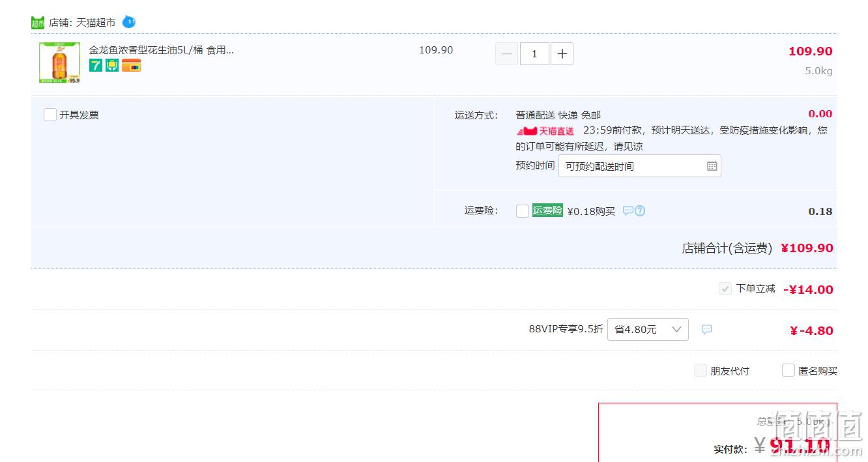The width and height of the screenshot is (868, 462).
Task: Tick the 开具发票 invoice checkbox
Action: click(50, 115)
